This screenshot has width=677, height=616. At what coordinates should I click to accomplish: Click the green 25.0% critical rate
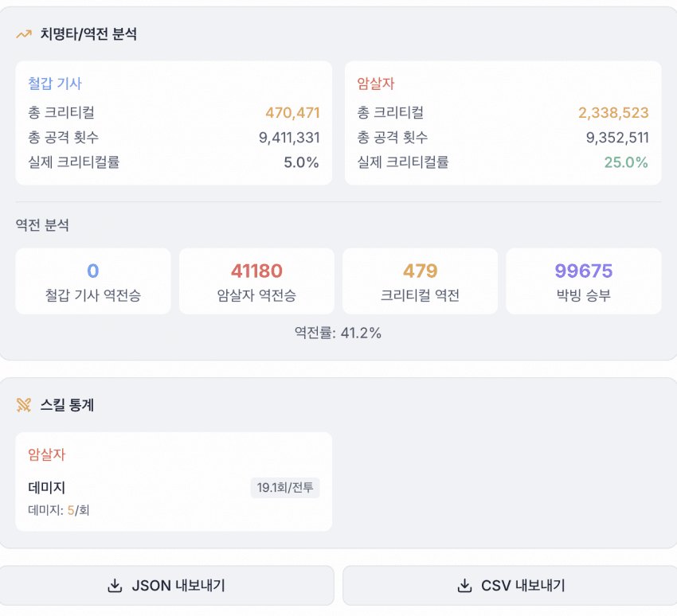tap(625, 162)
